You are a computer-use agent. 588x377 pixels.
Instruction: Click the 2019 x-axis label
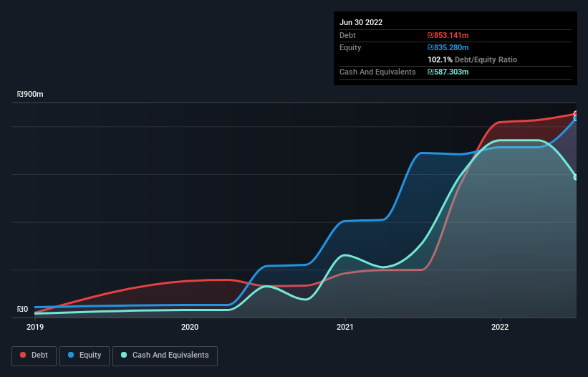tap(35, 327)
